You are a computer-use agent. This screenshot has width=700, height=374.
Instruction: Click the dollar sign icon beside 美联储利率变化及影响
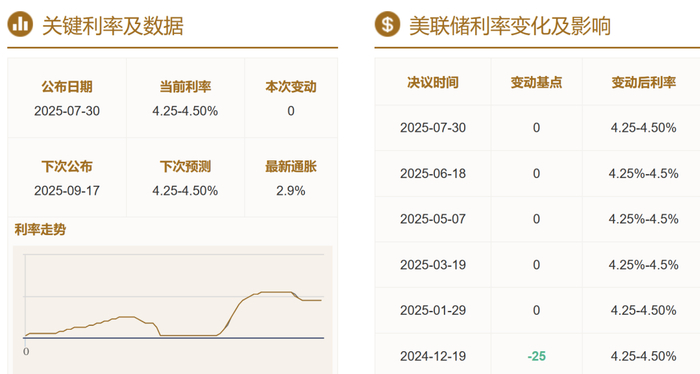388,24
